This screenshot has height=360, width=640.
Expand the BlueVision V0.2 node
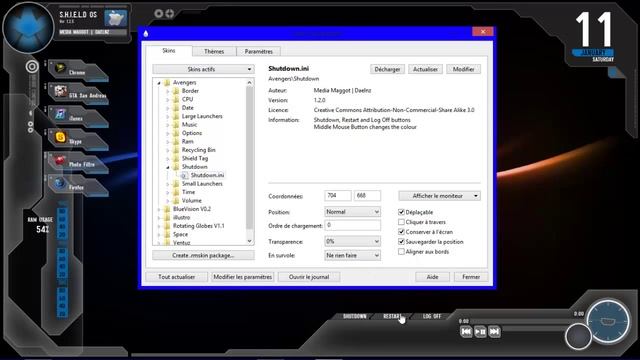click(159, 209)
